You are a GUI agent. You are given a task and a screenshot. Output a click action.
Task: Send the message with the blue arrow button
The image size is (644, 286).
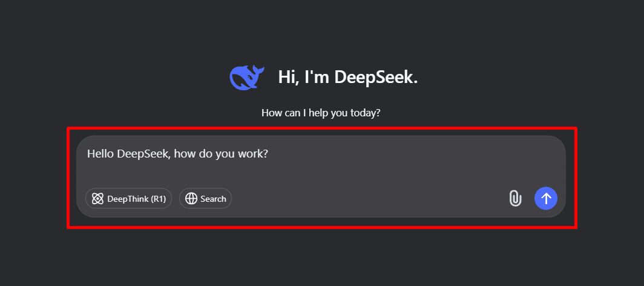tap(546, 199)
